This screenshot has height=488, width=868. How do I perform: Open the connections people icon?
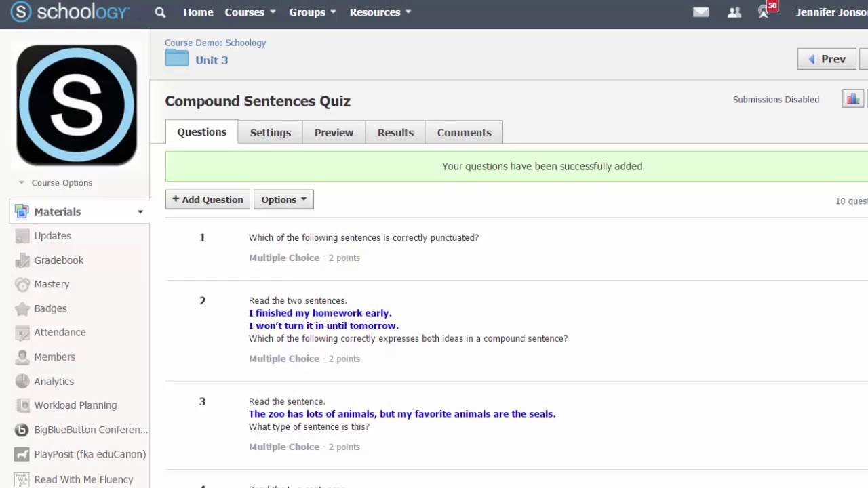click(x=734, y=12)
